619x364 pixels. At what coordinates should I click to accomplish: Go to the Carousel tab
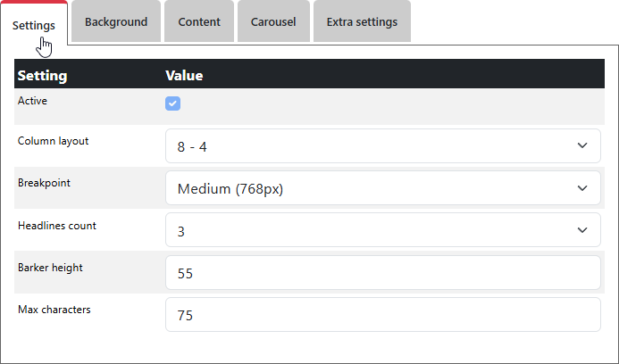[x=273, y=22]
